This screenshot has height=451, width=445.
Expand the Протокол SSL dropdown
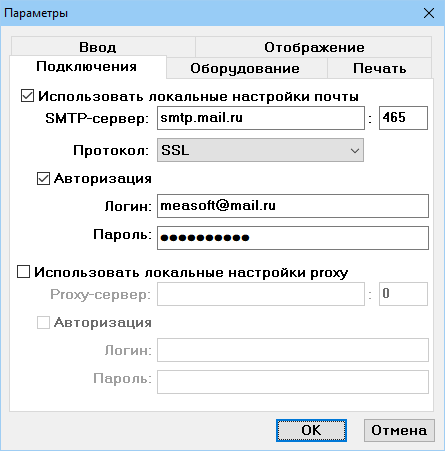point(260,150)
